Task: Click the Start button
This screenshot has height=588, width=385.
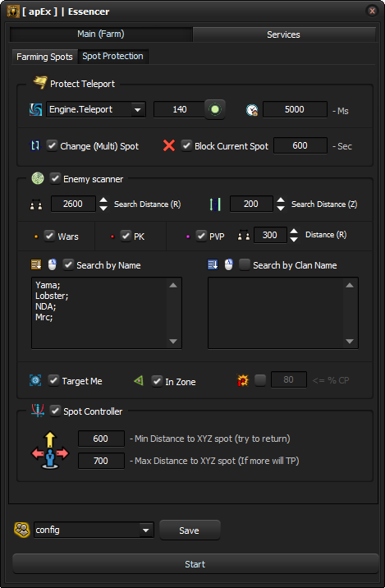Action: tap(195, 564)
